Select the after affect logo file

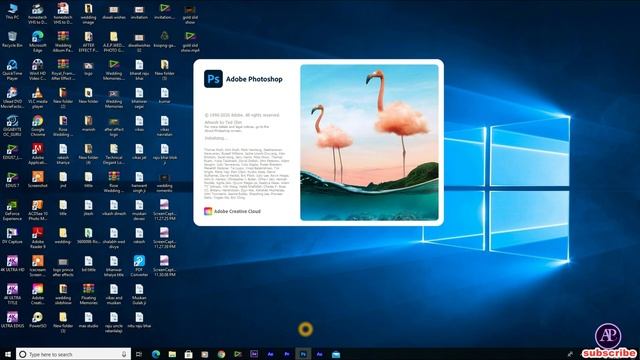pyautogui.click(x=114, y=126)
